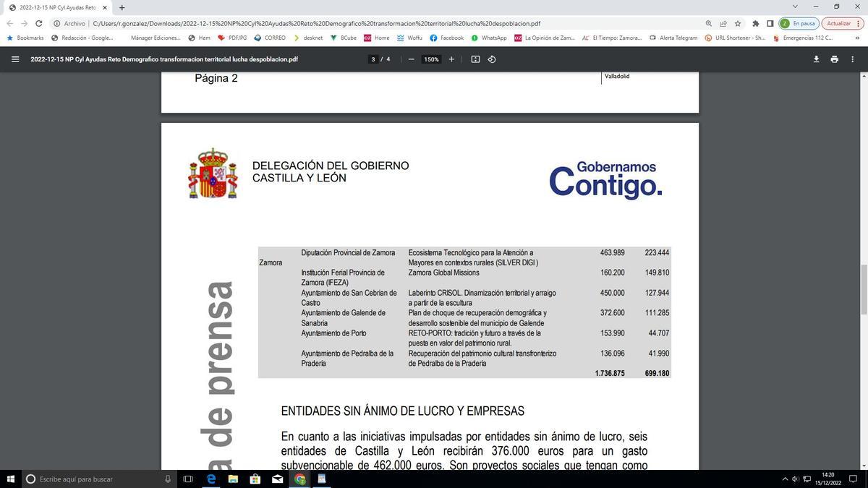Pause syncing via the green Z profile badge

point(785,23)
